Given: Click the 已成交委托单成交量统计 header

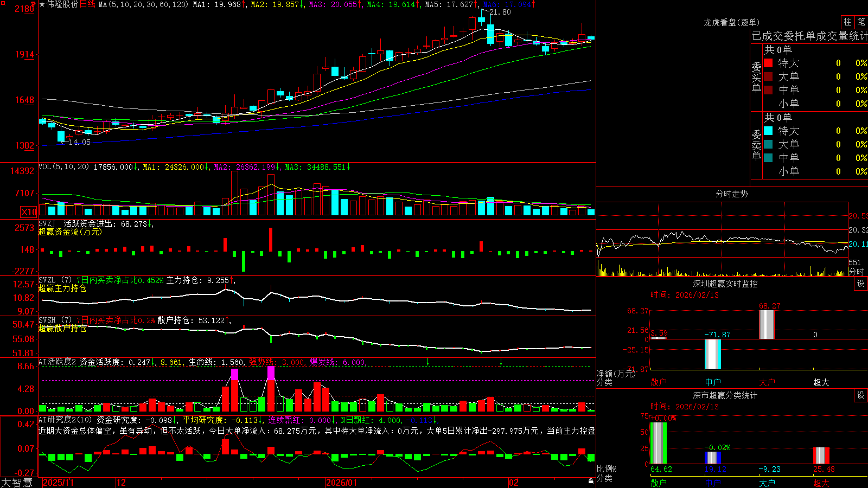Looking at the screenshot, I should [809, 36].
